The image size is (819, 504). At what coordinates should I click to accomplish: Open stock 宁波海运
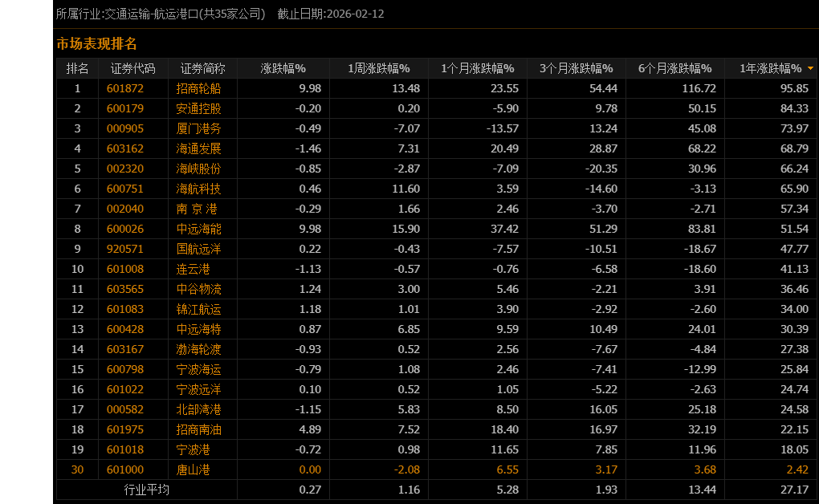click(198, 369)
